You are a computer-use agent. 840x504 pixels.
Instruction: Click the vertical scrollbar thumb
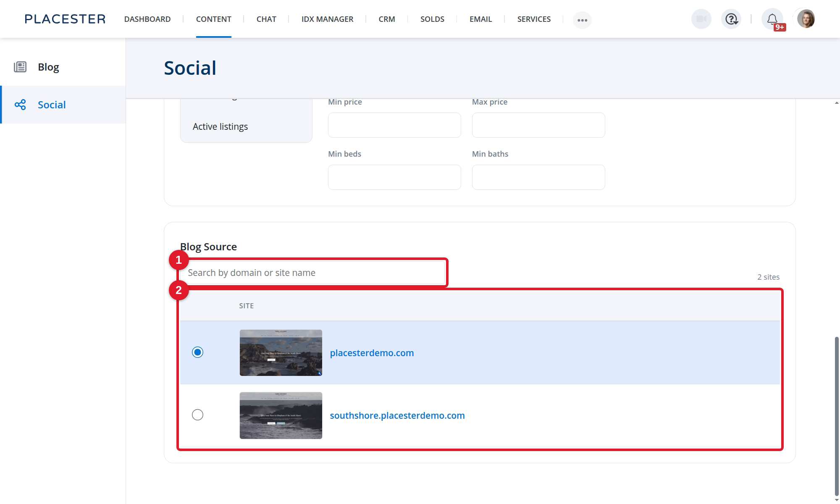coord(837,416)
